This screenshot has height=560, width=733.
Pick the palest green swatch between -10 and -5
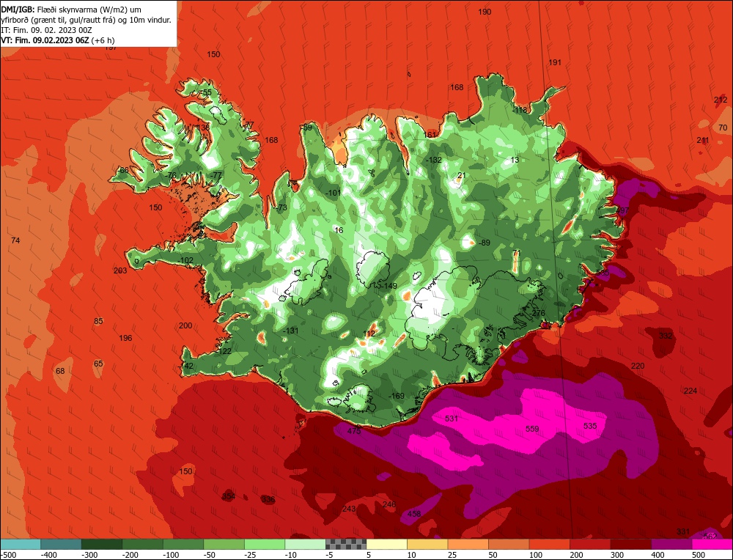[x=305, y=544]
